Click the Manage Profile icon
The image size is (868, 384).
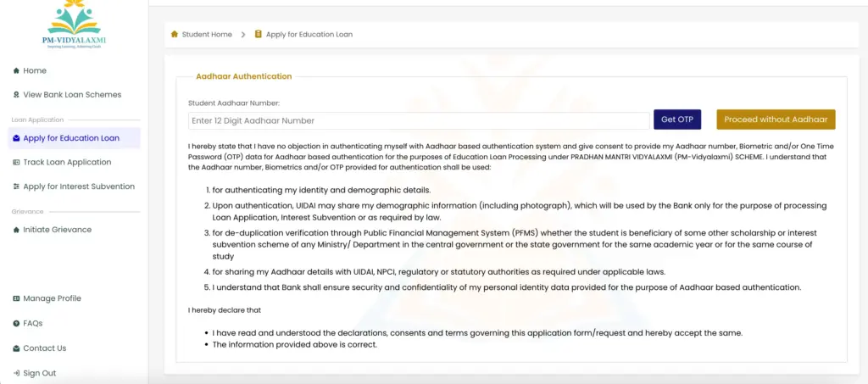click(16, 298)
